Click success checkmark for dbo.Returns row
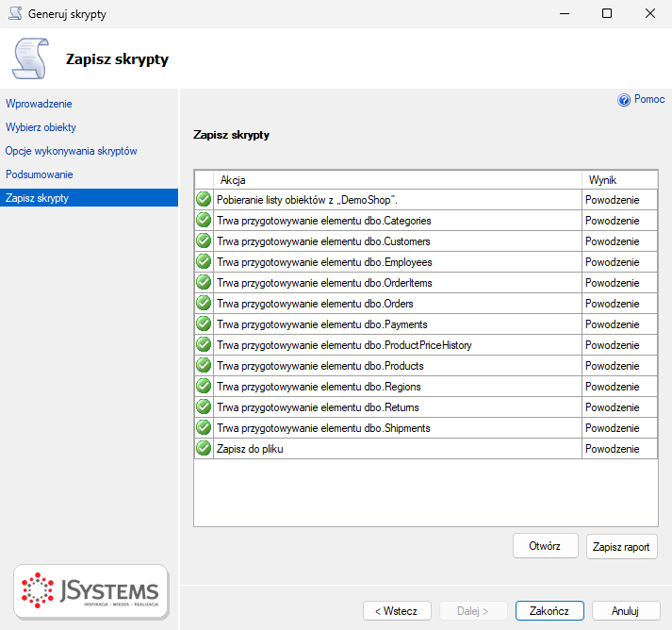The width and height of the screenshot is (672, 630). tap(204, 407)
